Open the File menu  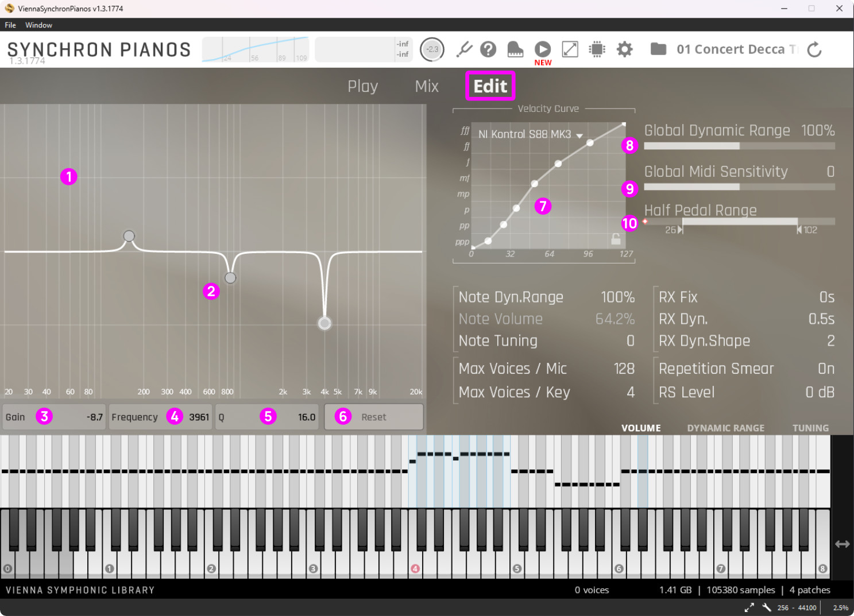pos(10,25)
